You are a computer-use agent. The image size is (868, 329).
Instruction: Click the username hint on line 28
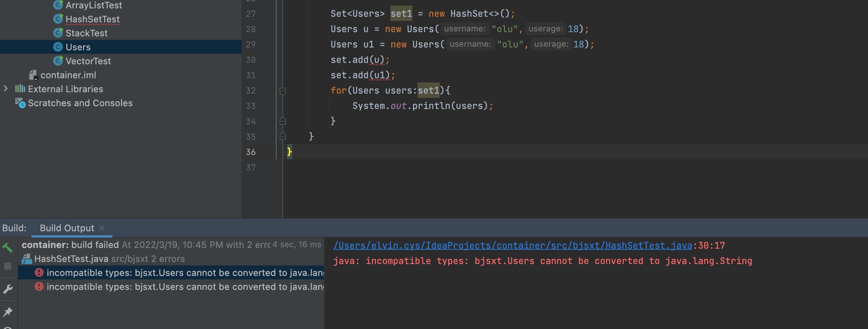pyautogui.click(x=464, y=29)
